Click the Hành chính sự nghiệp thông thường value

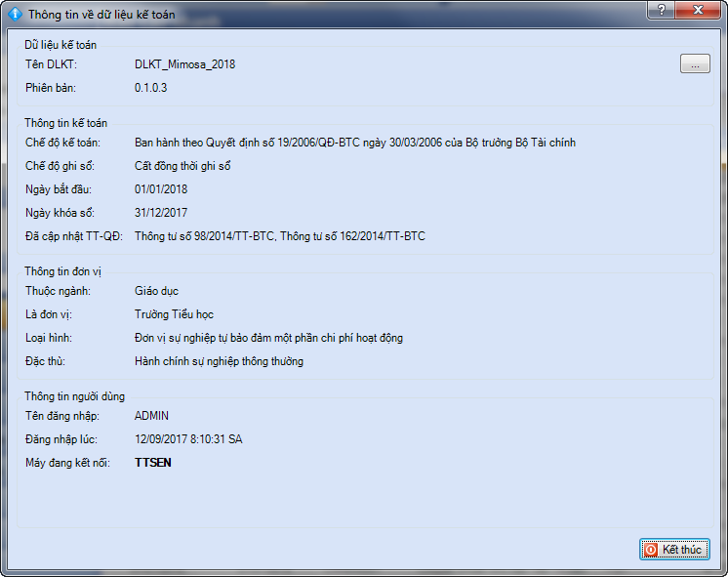219,361
